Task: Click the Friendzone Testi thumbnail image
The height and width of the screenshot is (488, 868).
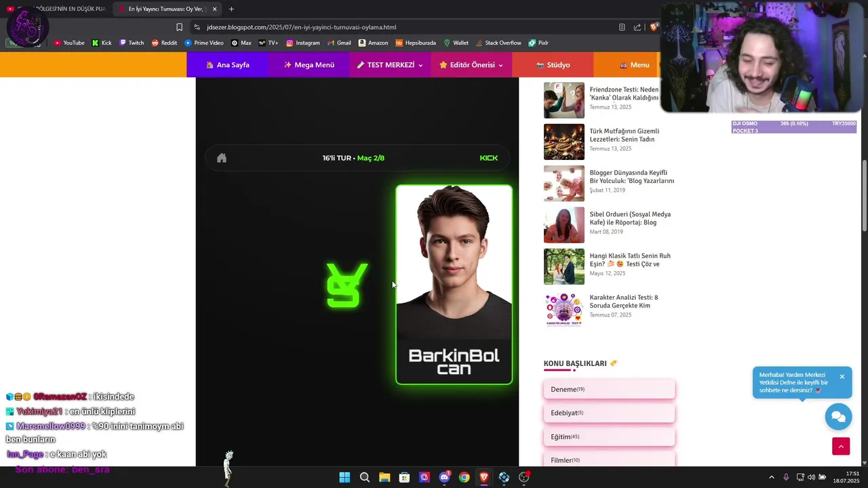Action: (x=564, y=100)
